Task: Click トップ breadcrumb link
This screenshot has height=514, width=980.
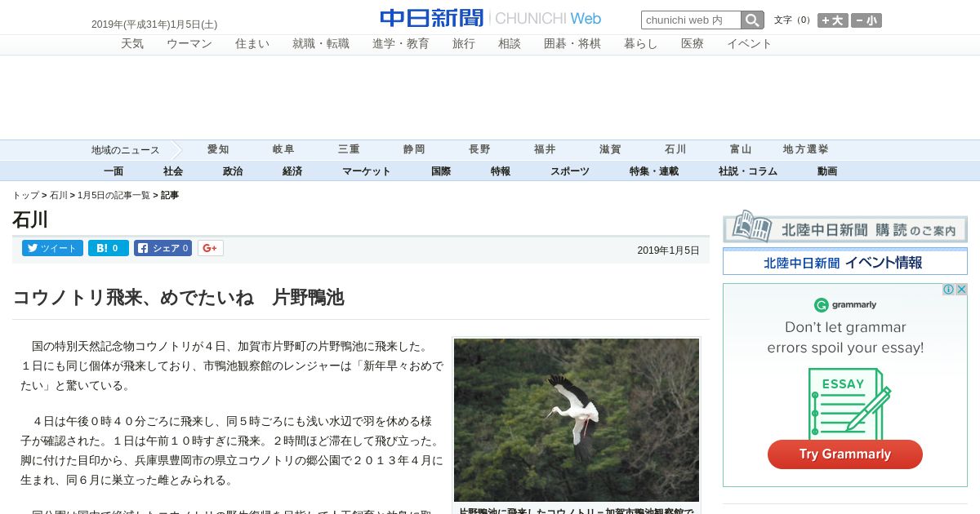Action: [25, 196]
